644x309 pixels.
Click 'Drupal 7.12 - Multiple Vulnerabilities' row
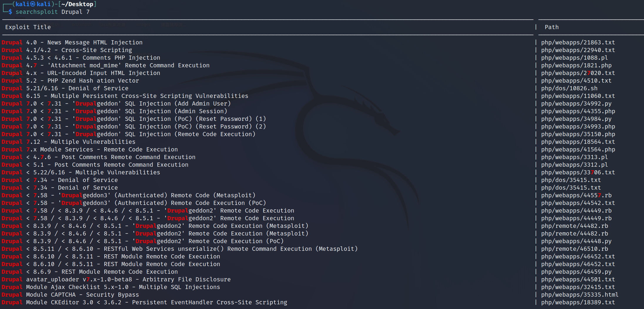click(x=68, y=142)
